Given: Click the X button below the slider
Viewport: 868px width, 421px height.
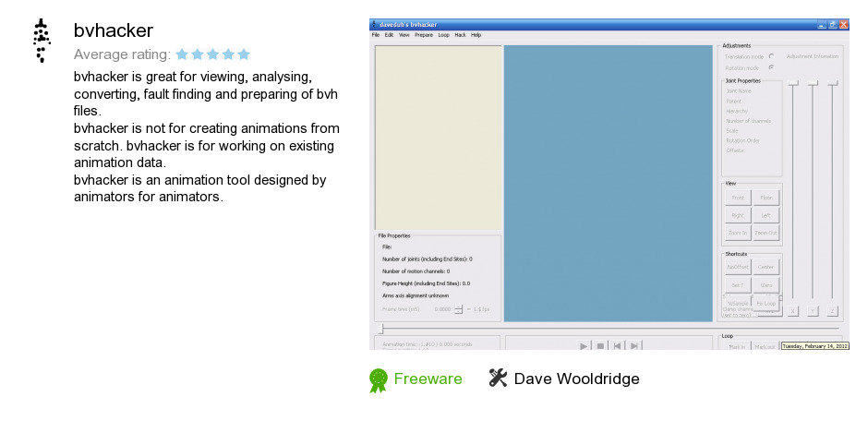Looking at the screenshot, I should pos(793,311).
